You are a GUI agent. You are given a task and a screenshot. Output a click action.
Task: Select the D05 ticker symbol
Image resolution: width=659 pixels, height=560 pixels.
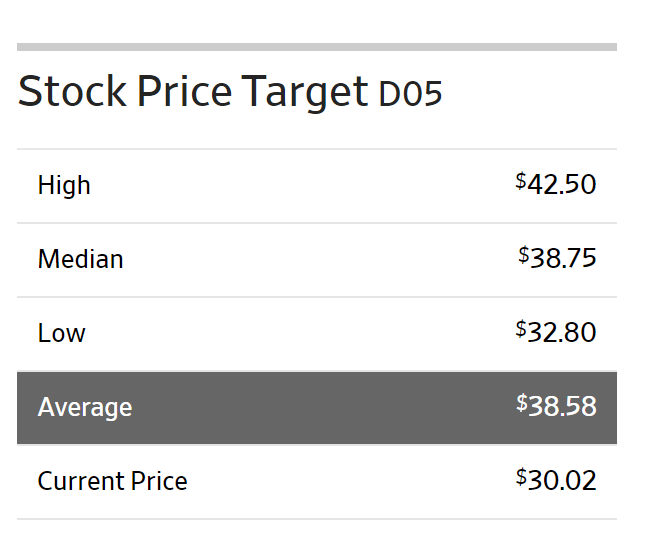410,93
